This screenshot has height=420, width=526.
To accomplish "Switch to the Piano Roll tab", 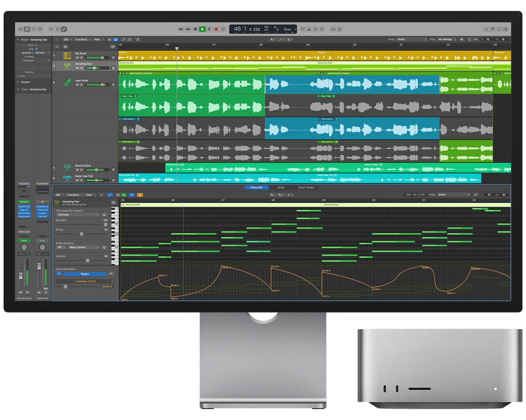I will 256,188.
